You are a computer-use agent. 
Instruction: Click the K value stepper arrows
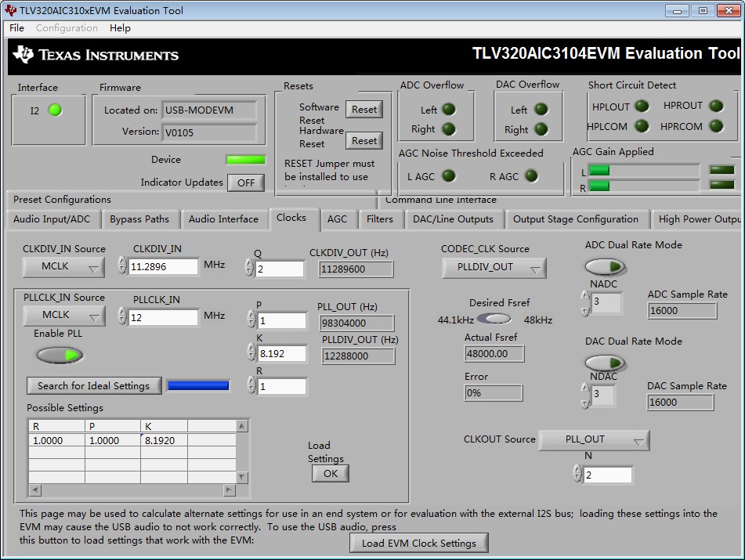251,352
